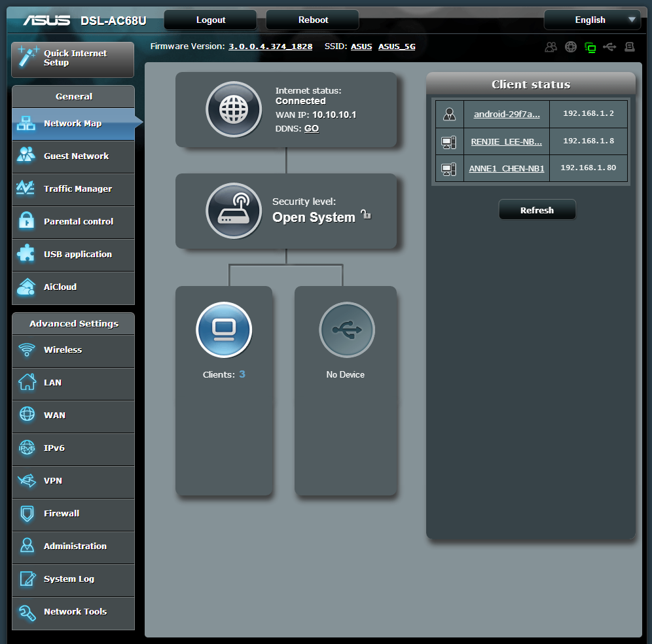This screenshot has height=644, width=652.
Task: Click the WAN globe icon in sidebar
Action: 27,414
